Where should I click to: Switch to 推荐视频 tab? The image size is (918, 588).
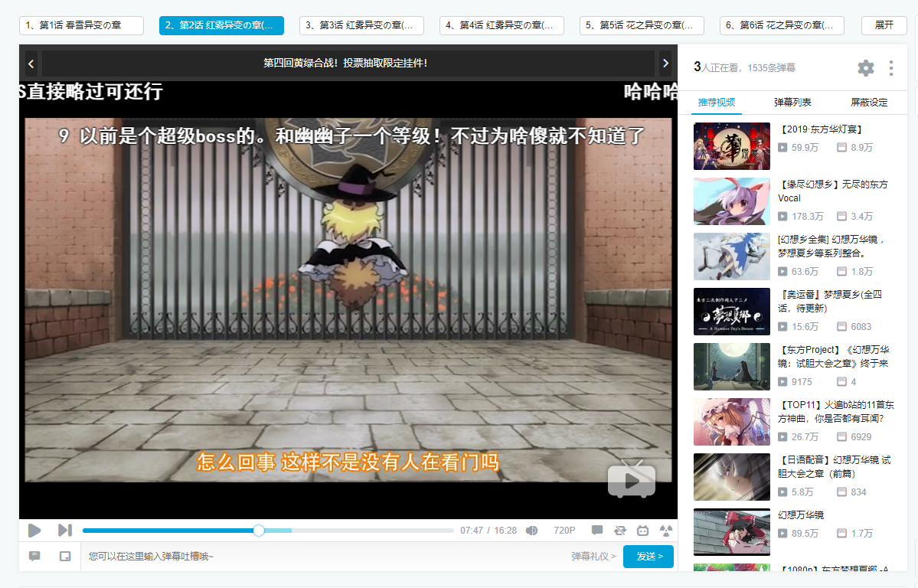coord(717,103)
